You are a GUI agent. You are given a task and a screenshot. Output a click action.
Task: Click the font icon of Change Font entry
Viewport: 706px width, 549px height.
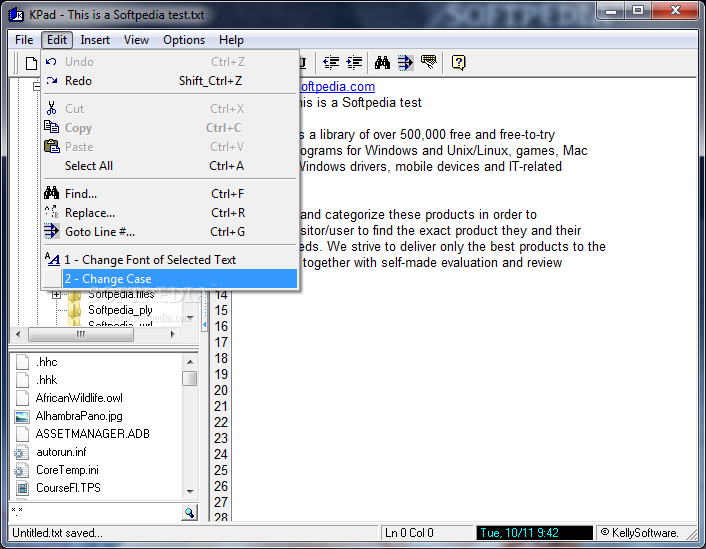[52, 259]
